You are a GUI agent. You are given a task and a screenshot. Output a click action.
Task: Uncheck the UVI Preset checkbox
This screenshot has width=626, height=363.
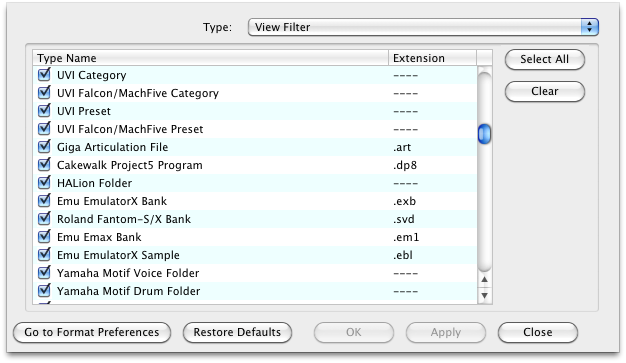(x=44, y=111)
